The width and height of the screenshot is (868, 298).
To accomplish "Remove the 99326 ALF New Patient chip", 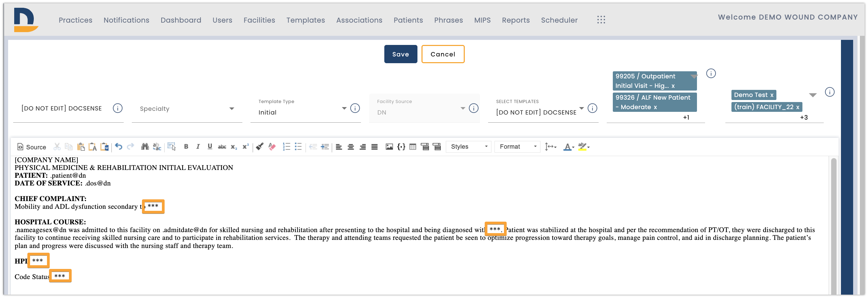I will [x=655, y=107].
